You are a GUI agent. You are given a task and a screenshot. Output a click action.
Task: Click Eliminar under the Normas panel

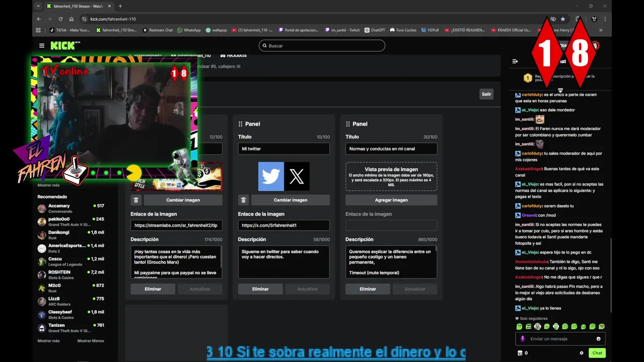click(368, 289)
